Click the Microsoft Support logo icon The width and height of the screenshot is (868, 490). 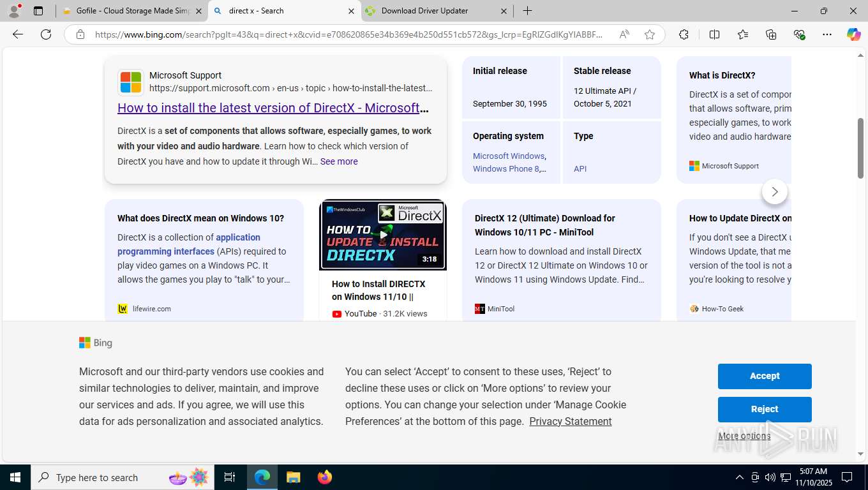click(x=130, y=82)
